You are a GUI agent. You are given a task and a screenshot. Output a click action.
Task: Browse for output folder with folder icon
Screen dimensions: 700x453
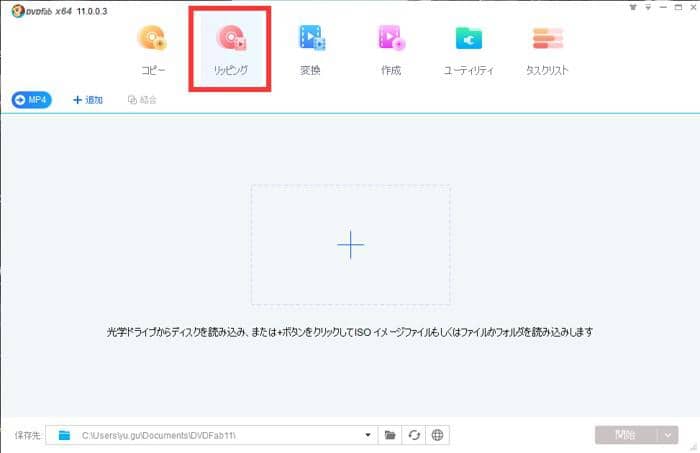[390, 435]
